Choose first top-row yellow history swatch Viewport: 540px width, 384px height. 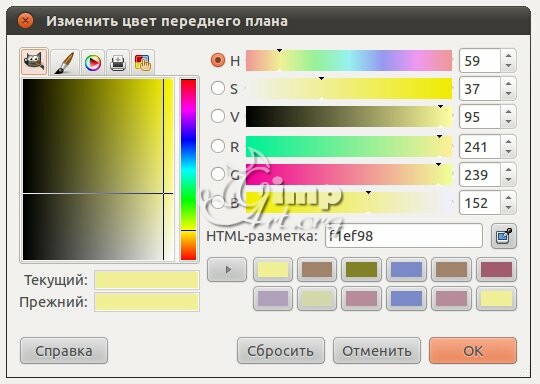273,269
